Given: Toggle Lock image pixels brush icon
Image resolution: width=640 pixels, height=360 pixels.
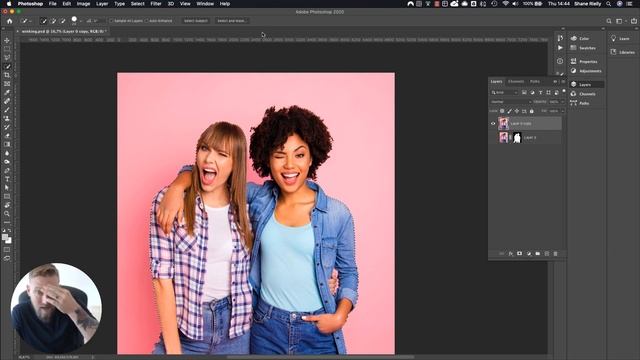Looking at the screenshot, I should point(509,111).
